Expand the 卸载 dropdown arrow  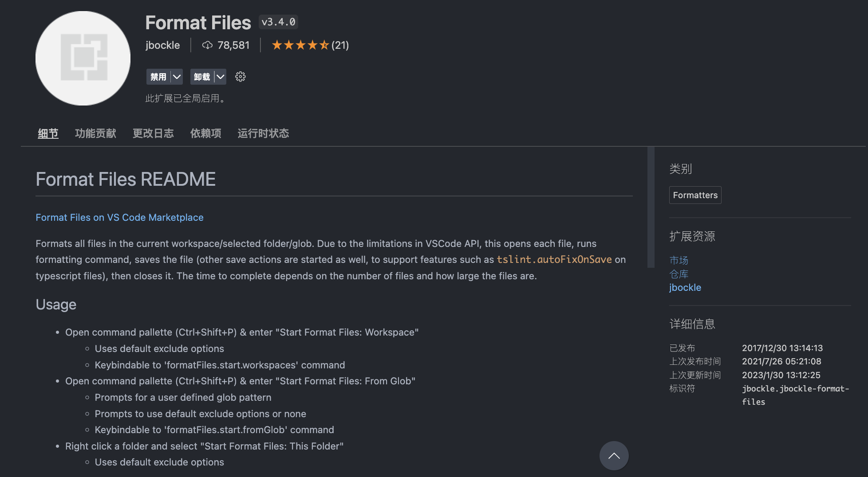tap(220, 77)
